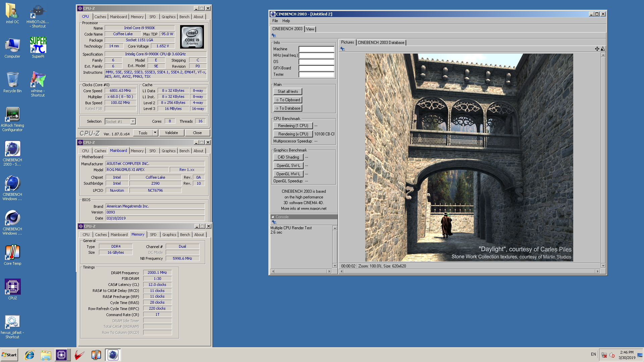Click the pin icon under CINEBENCH 2003 tab
The height and width of the screenshot is (362, 644).
tap(274, 36)
